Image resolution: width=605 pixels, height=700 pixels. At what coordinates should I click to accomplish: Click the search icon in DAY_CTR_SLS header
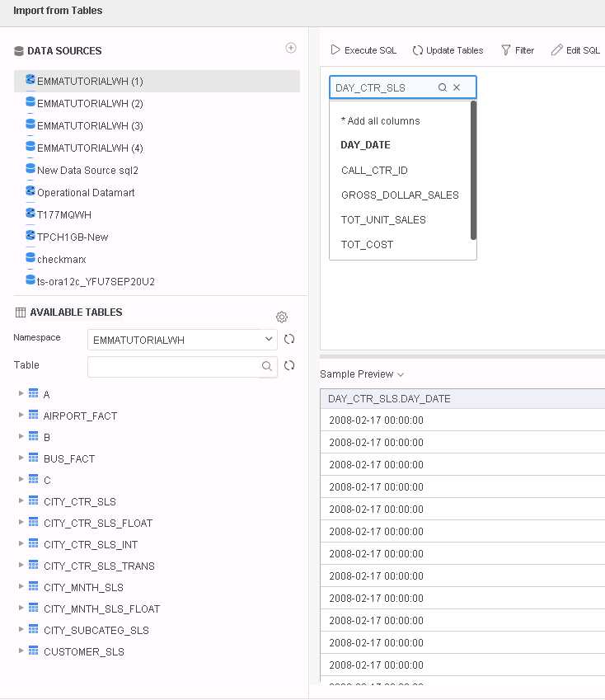[x=443, y=87]
